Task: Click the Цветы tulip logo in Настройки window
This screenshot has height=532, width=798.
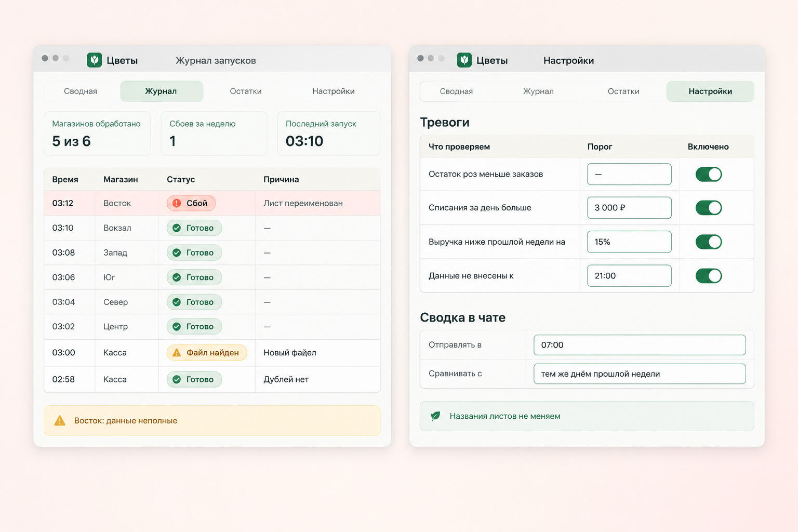Action: 464,60
